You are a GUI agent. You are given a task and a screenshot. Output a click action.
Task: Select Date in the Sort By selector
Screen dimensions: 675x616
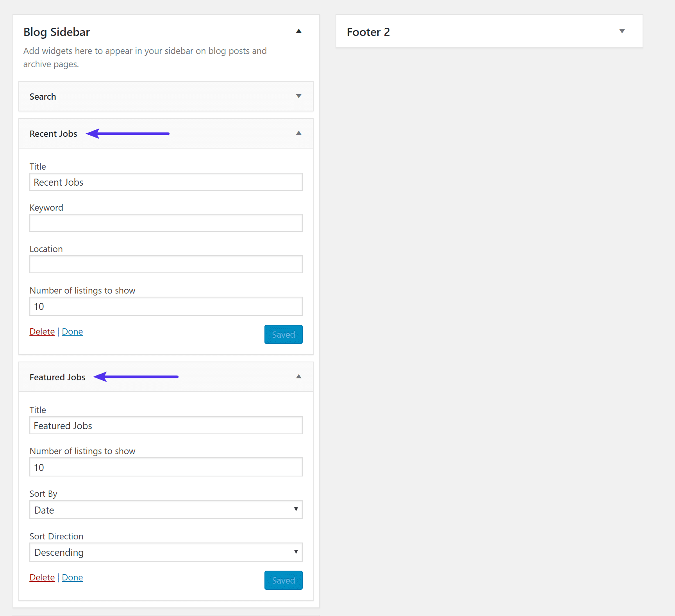166,510
